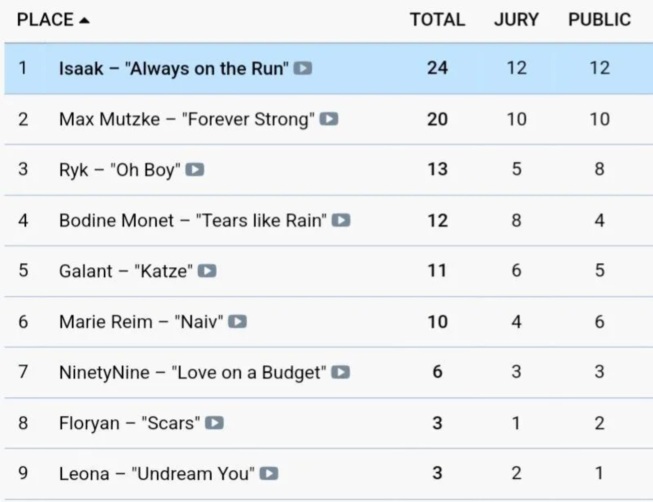This screenshot has height=502, width=653.
Task: Click the play icon beside "Oh Boy"
Action: point(194,170)
